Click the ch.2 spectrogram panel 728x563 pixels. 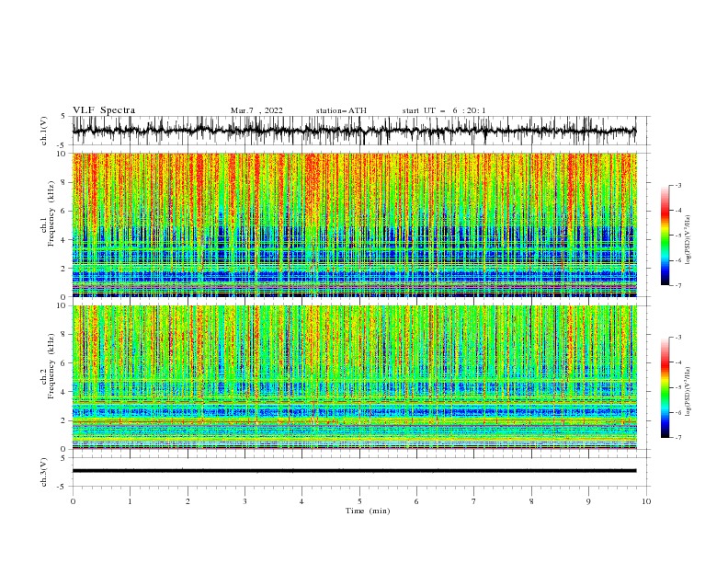tap(354, 377)
